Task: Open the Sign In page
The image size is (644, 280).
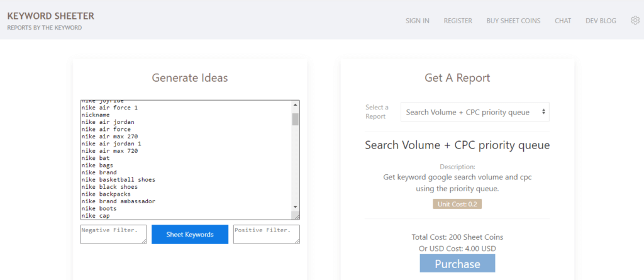Action: point(417,21)
